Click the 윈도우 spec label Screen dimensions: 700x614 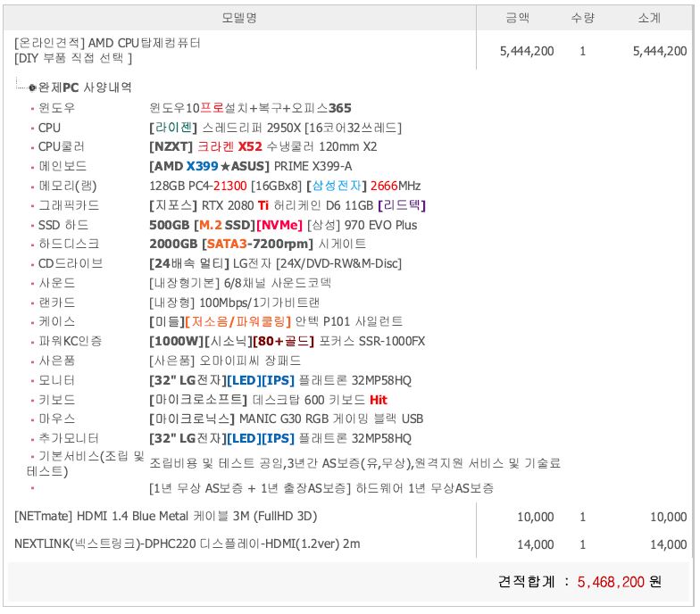click(x=57, y=108)
